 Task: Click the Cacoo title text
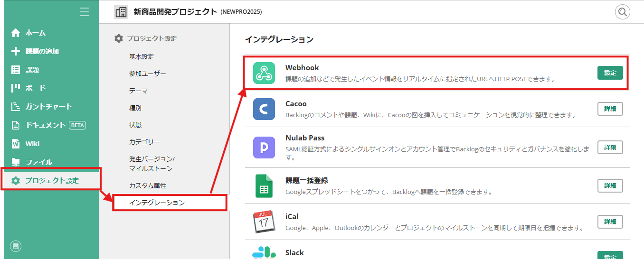(x=296, y=104)
